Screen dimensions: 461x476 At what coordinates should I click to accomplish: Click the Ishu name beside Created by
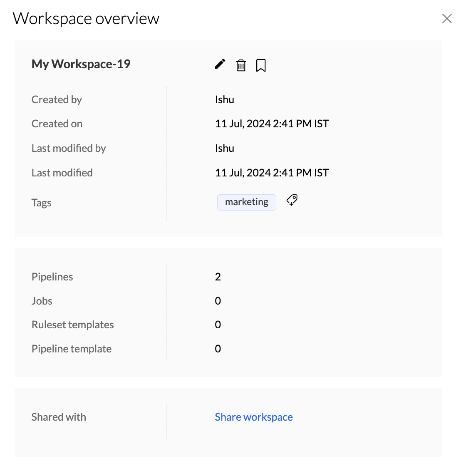tap(225, 99)
